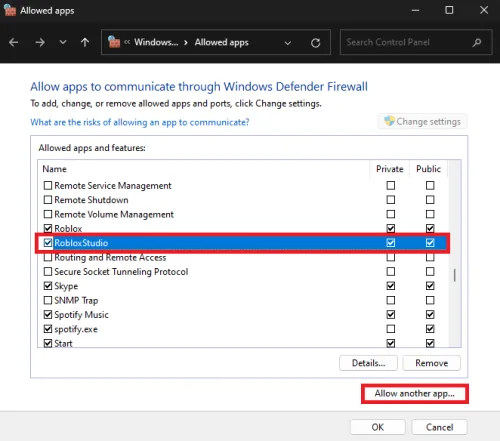Click the Allowed apps breadcrumb segment
The image size is (500, 441).
222,42
